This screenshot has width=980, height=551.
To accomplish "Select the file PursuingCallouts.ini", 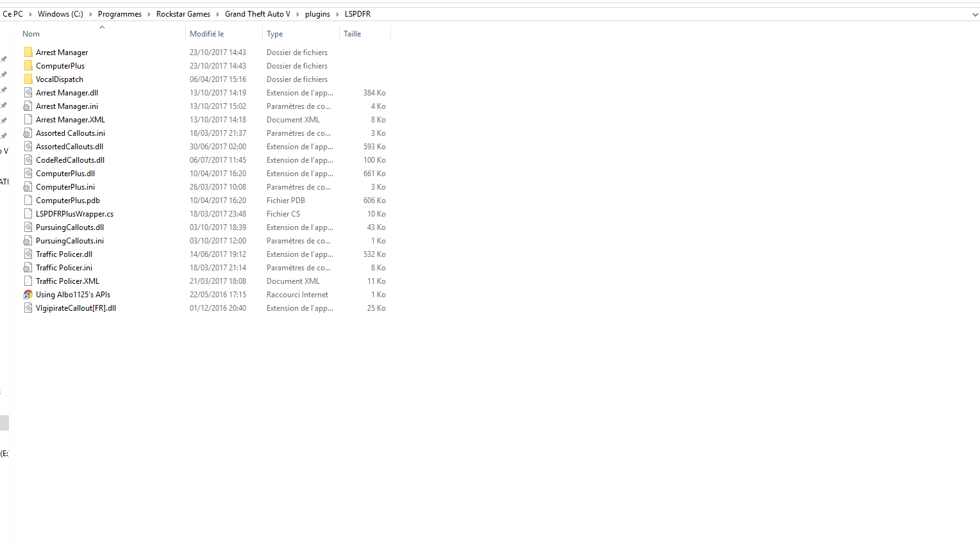I will (x=70, y=241).
